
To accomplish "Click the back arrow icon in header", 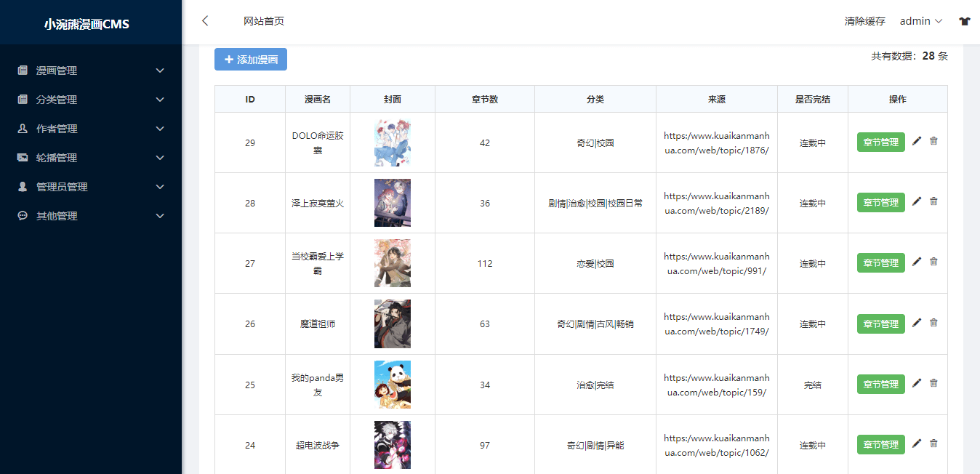I will tap(205, 21).
